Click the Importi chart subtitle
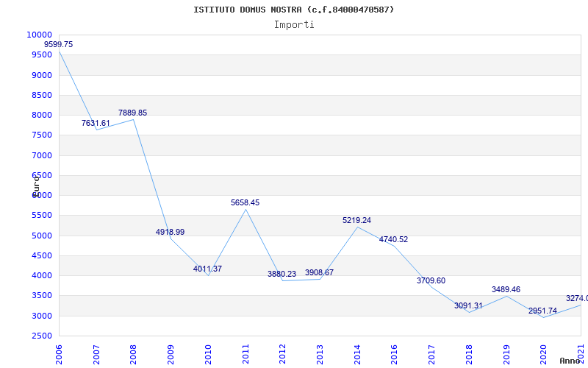Screen dimensions: 588x368 click(x=294, y=25)
